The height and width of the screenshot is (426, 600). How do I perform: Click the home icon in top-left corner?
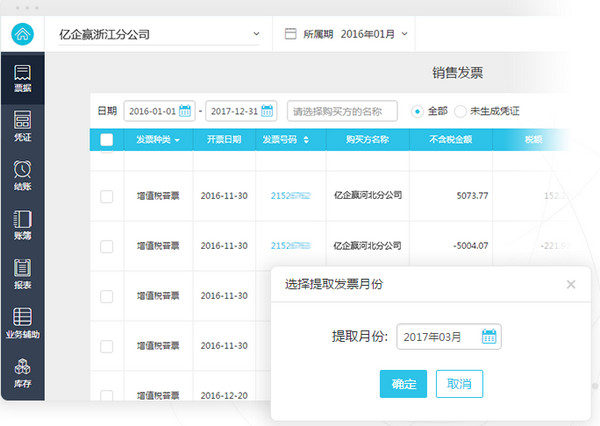(22, 33)
